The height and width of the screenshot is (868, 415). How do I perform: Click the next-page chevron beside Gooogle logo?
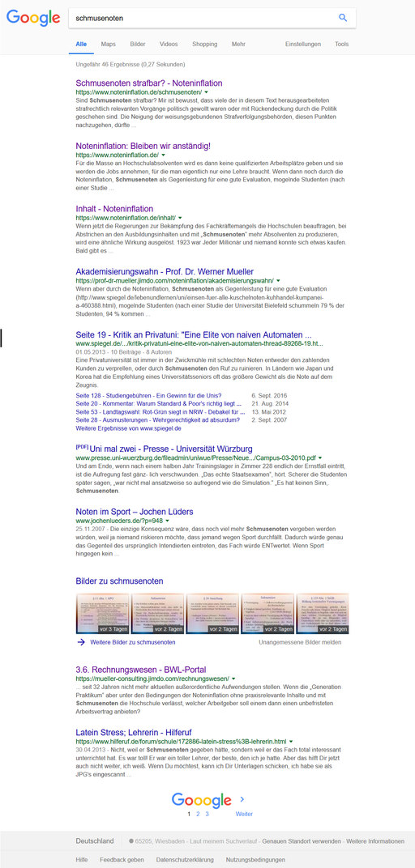(x=242, y=799)
